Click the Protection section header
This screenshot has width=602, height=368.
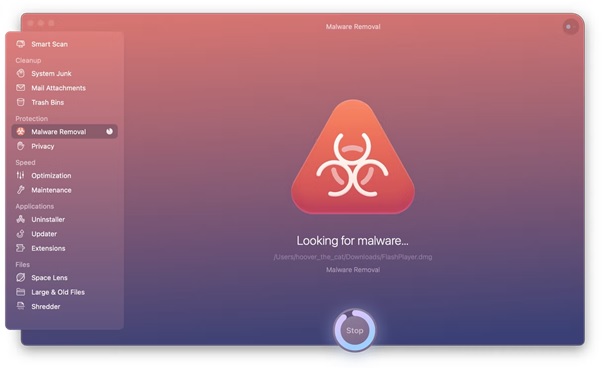31,119
